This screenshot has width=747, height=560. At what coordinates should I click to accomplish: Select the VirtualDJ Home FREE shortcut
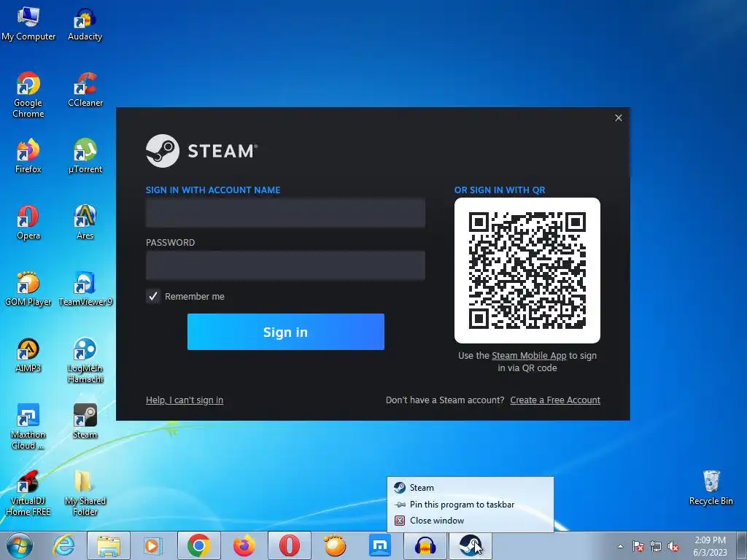coord(28,494)
